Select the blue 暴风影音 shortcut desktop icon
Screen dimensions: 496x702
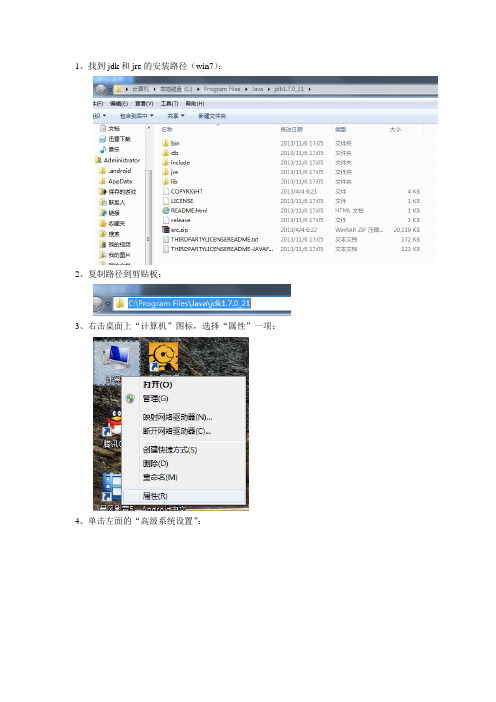[112, 488]
